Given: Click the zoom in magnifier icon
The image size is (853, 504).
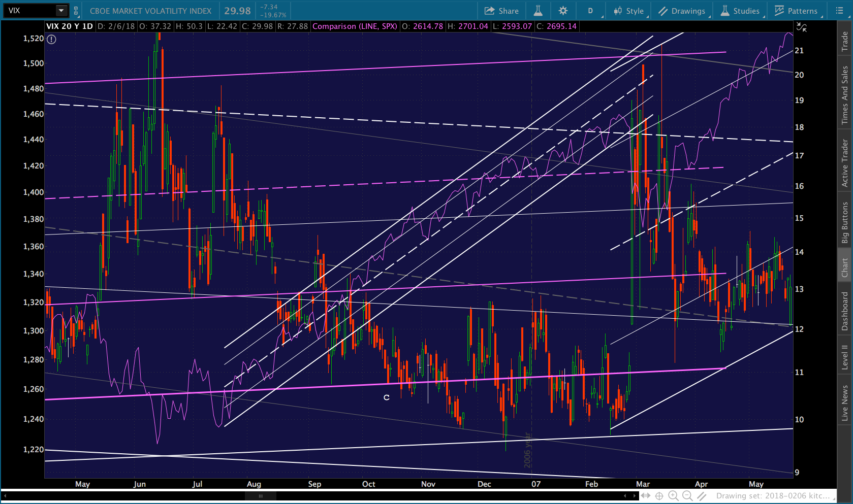Looking at the screenshot, I should (x=673, y=496).
